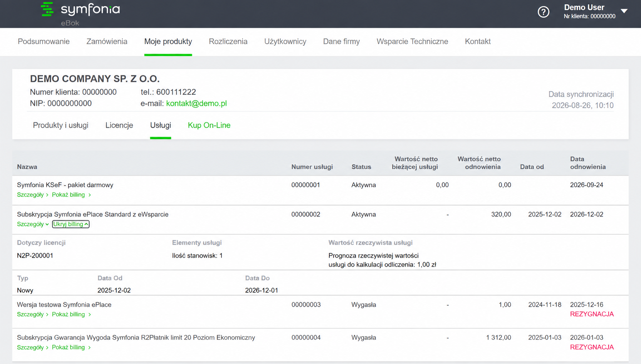Image resolution: width=641 pixels, height=364 pixels.
Task: Select service number 00000002
Action: tap(305, 215)
